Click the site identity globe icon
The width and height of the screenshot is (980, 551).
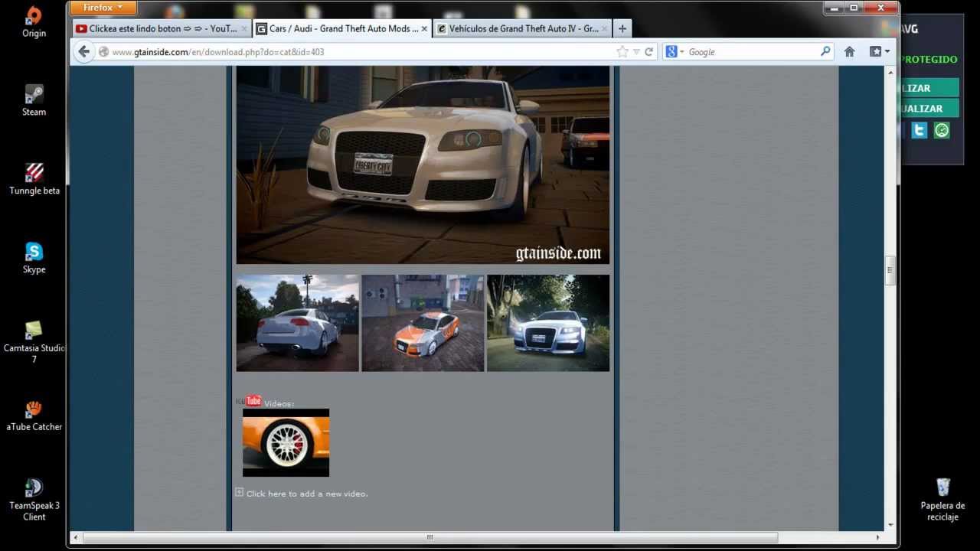[x=103, y=52]
